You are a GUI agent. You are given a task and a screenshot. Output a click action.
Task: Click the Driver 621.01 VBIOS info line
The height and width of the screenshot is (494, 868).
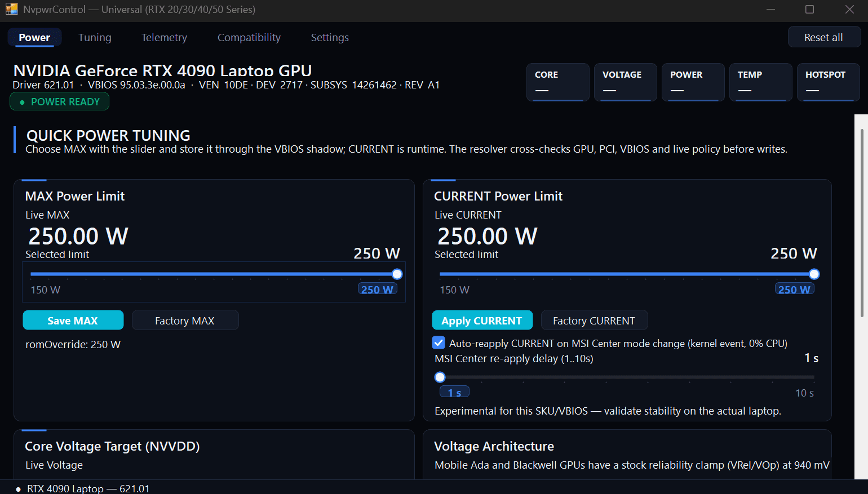click(226, 85)
